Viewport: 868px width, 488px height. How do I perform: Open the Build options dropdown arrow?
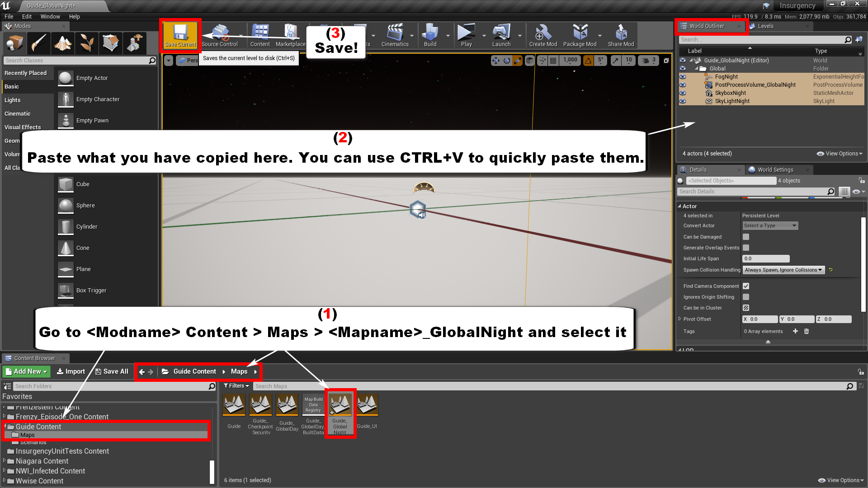coord(448,36)
